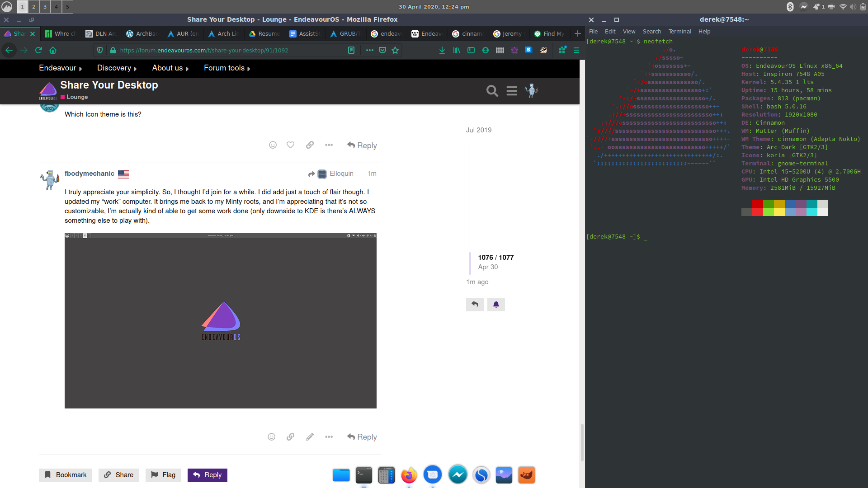The width and height of the screenshot is (868, 488).
Task: Open forum hamburger menu
Action: (512, 91)
